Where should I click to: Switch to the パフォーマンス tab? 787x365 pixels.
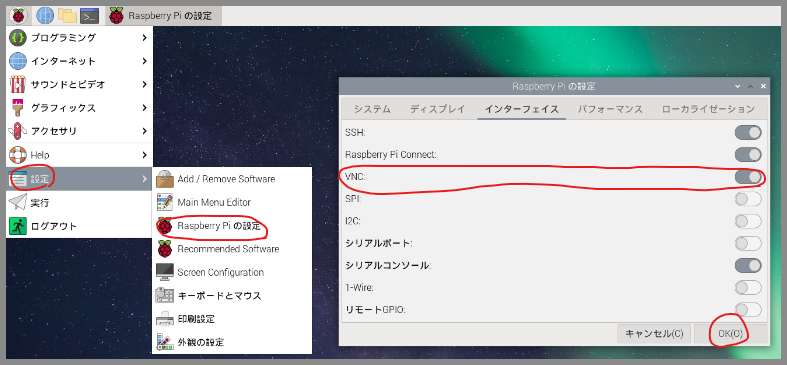pyautogui.click(x=610, y=109)
